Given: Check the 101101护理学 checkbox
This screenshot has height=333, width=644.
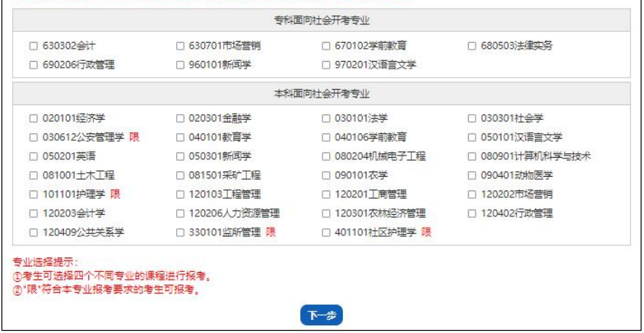Looking at the screenshot, I should click(34, 194).
